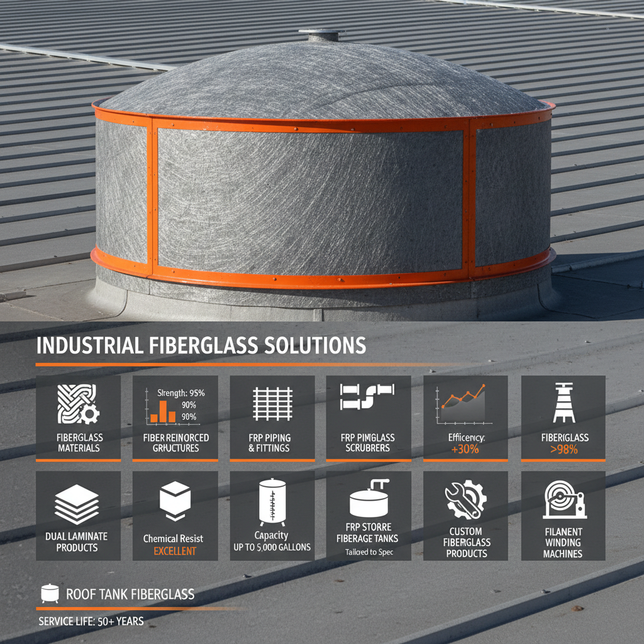Collapse the Industrial Fiberglass Solutions section
The width and height of the screenshot is (644, 644).
point(200,345)
